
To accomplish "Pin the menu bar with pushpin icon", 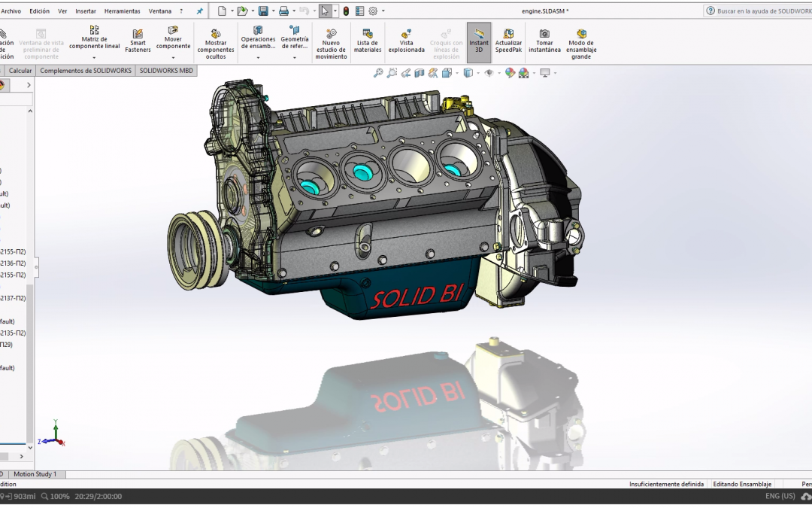I will point(199,11).
